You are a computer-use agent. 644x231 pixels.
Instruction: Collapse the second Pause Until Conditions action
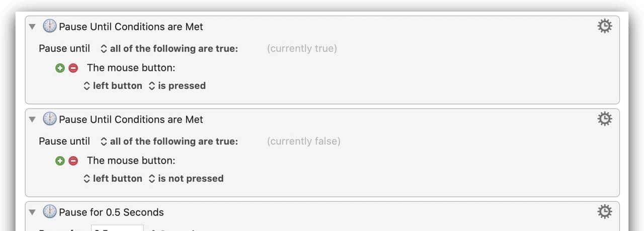pos(33,120)
